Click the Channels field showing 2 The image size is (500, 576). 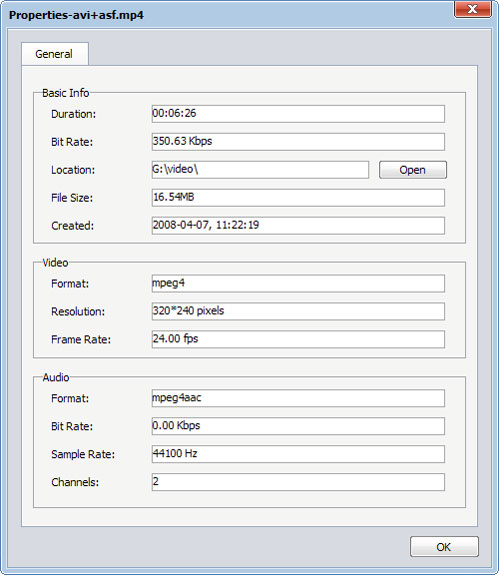(298, 482)
